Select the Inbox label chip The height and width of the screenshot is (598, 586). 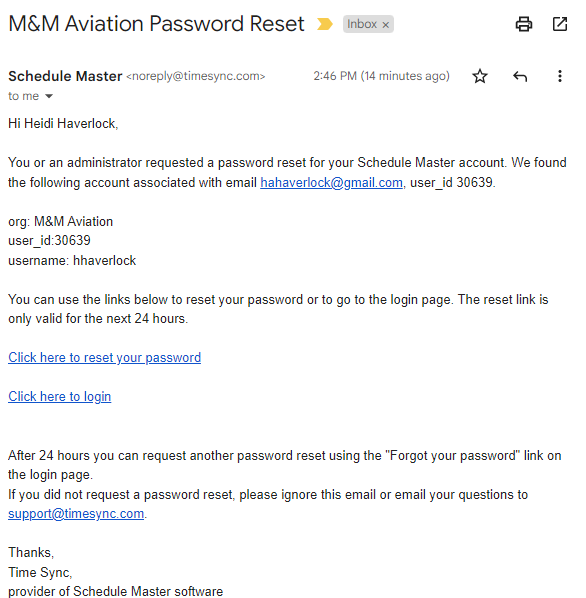tap(368, 24)
